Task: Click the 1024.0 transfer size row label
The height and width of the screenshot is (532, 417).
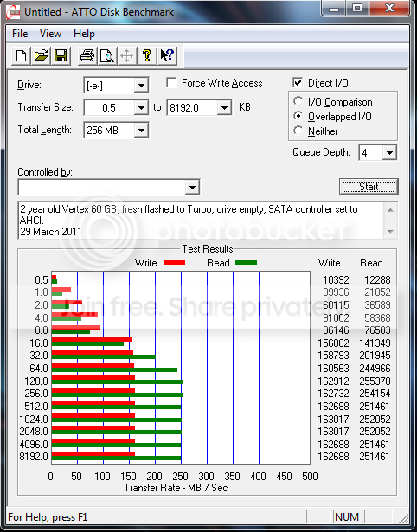Action: click(x=34, y=419)
